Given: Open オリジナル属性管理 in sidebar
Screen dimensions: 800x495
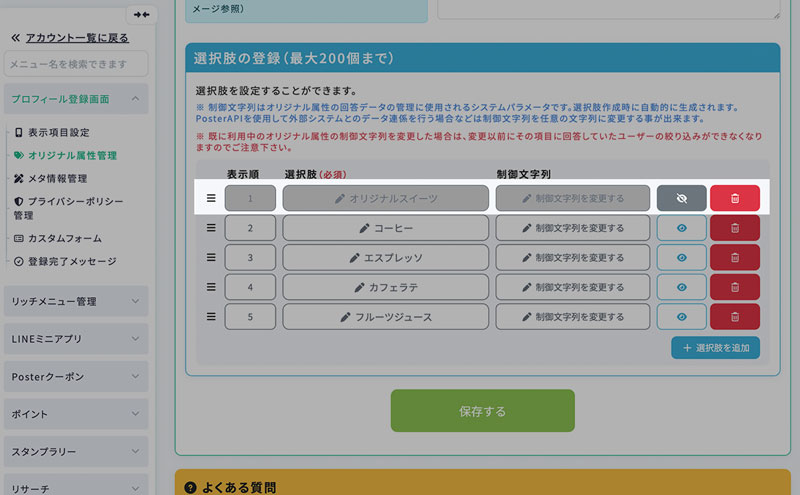Looking at the screenshot, I should point(72,155).
